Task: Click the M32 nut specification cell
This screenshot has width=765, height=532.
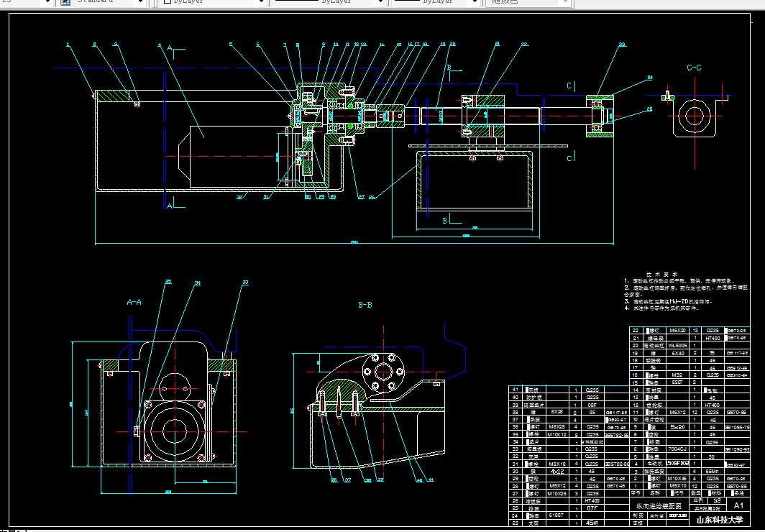Action: pyautogui.click(x=677, y=375)
